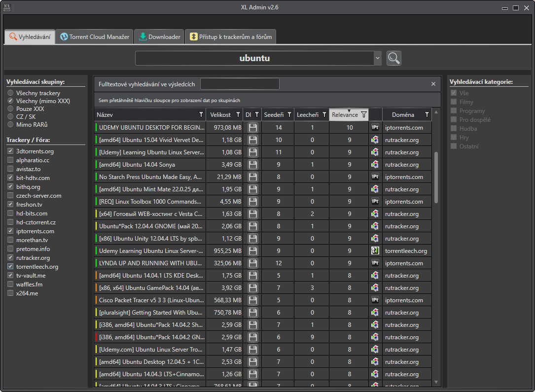This screenshot has width=535, height=392.
Task: Click save icon for Cisco Packet Tracer row
Action: coord(253,300)
